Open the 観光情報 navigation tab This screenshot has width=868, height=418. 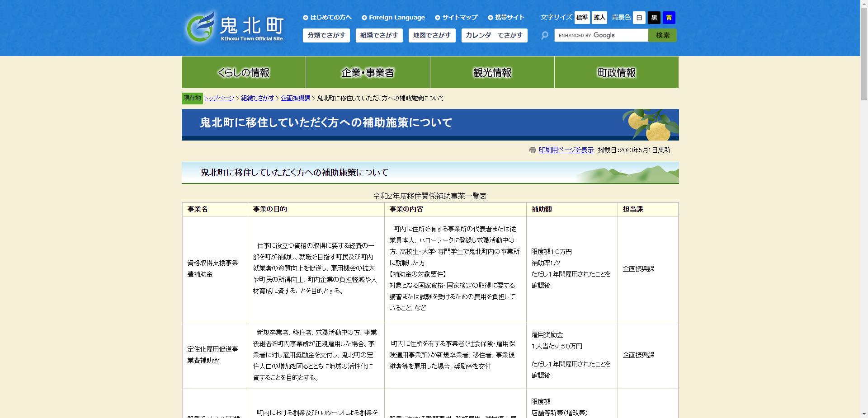pos(492,72)
